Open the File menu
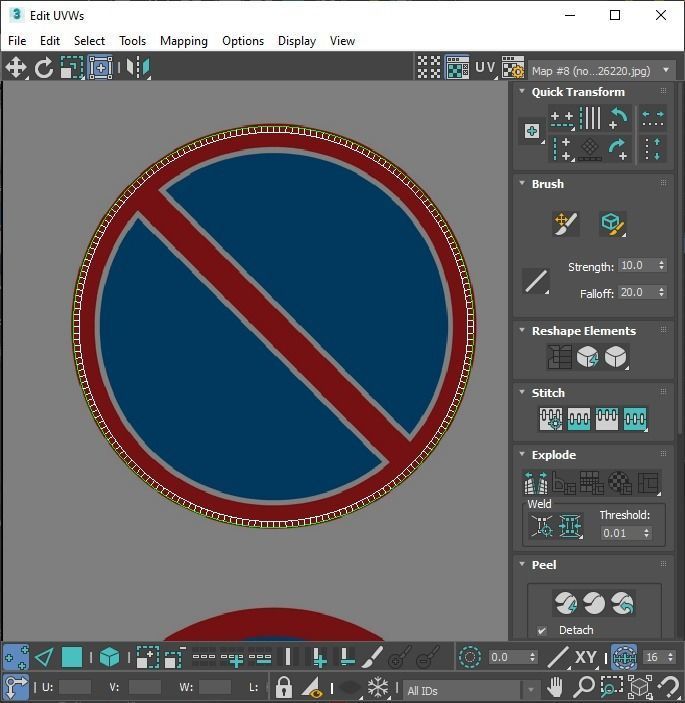The image size is (685, 703). [17, 41]
